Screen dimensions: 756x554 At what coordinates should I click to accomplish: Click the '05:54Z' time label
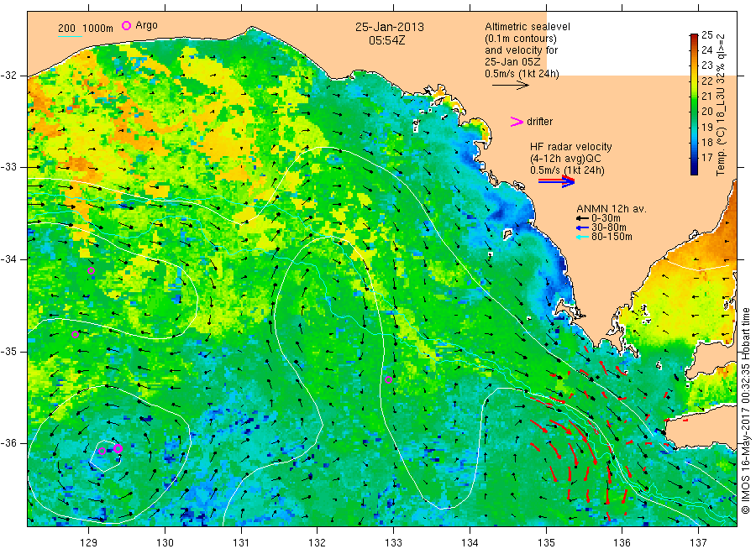386,40
